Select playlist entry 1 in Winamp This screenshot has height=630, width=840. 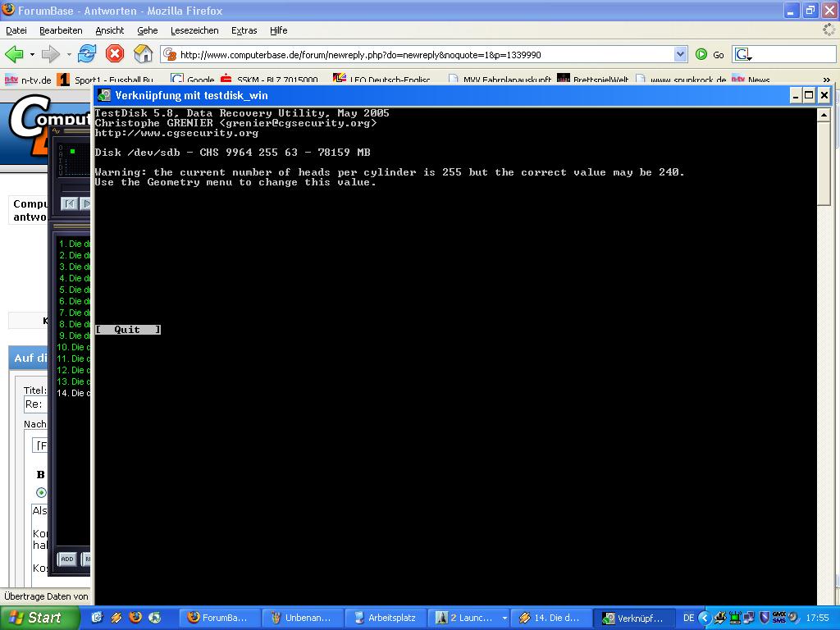point(74,244)
